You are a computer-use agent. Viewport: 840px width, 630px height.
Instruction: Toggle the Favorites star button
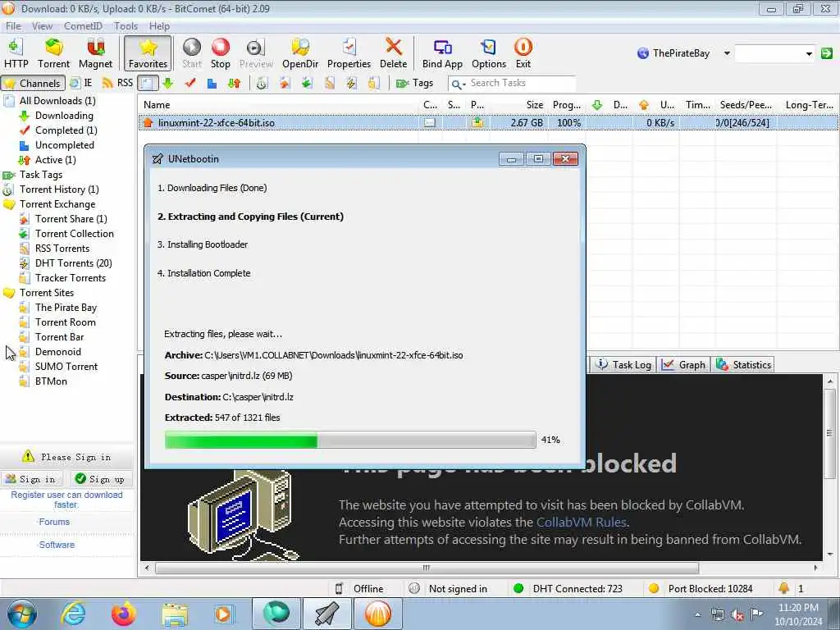[x=148, y=53]
